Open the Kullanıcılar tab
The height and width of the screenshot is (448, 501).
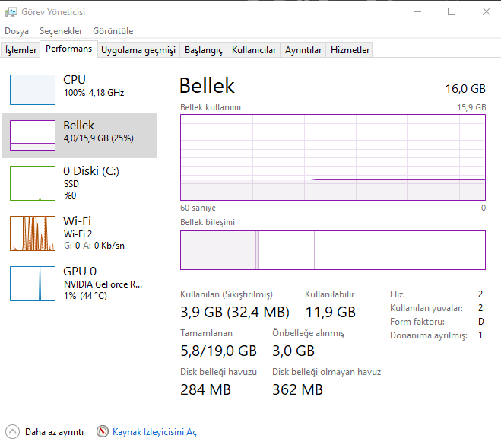(x=254, y=50)
